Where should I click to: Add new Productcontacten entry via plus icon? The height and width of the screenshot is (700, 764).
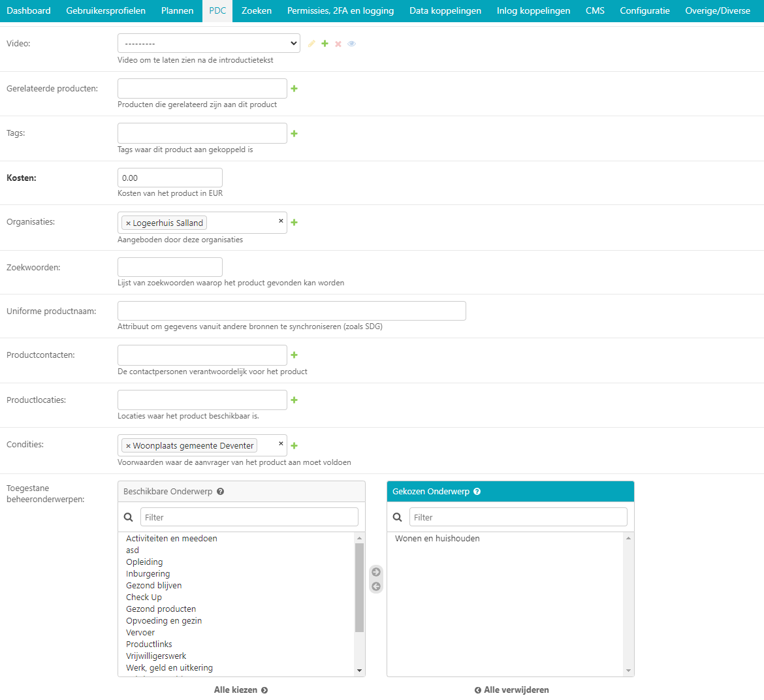click(294, 355)
